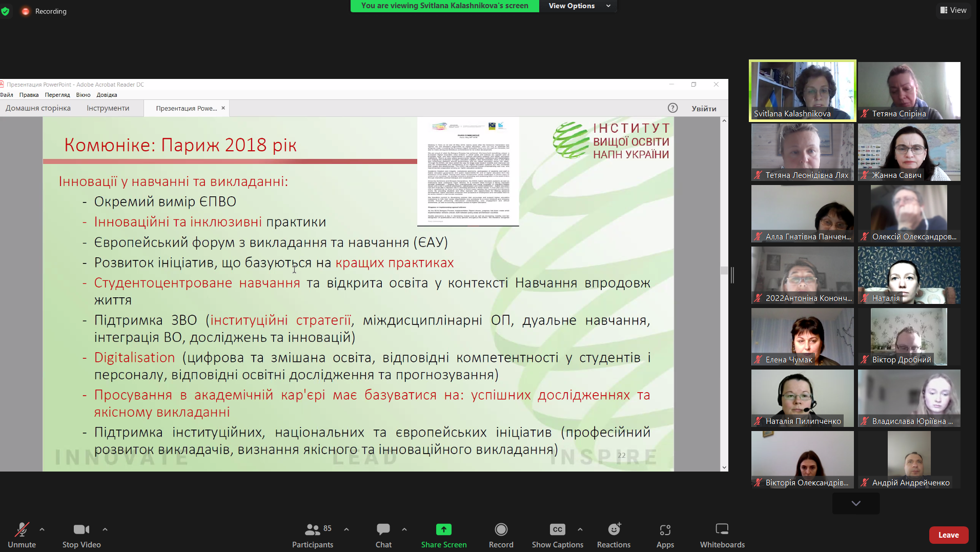The height and width of the screenshot is (552, 980).
Task: Click the encryption shield icon
Action: point(6,11)
